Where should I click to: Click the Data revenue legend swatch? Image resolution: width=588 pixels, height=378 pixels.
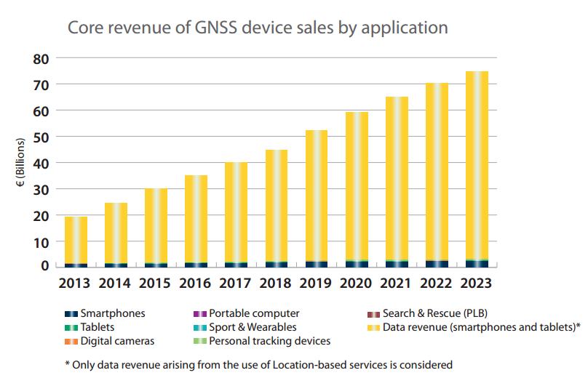click(x=373, y=328)
